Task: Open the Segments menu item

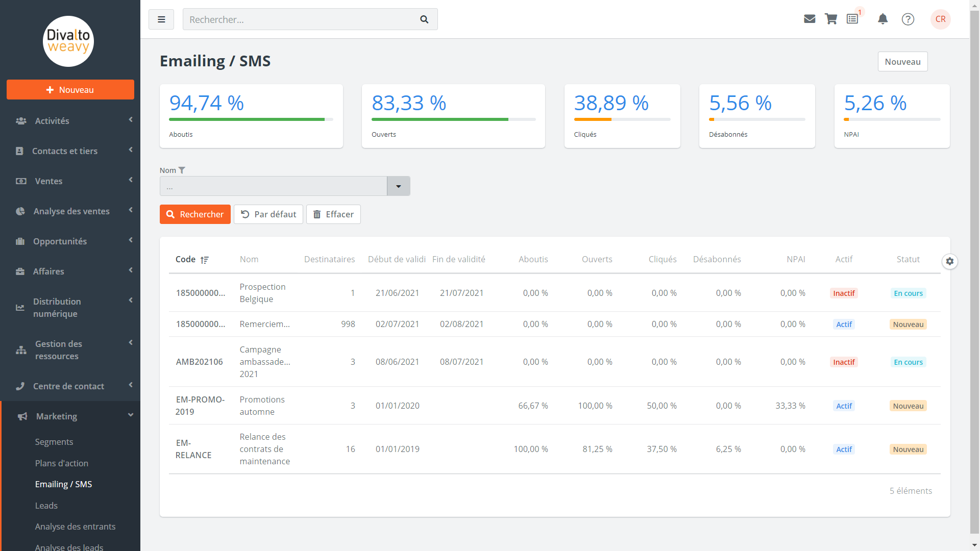Action: point(54,442)
